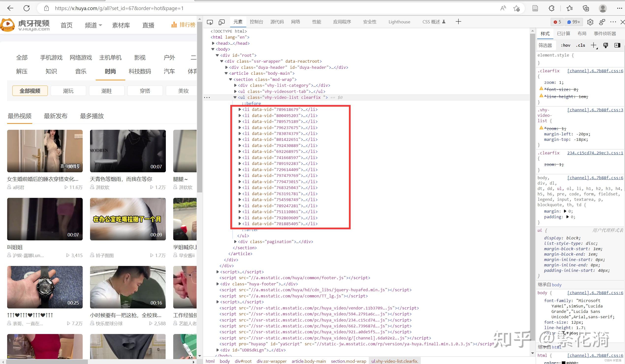Click the red errors count badge

pyautogui.click(x=557, y=22)
